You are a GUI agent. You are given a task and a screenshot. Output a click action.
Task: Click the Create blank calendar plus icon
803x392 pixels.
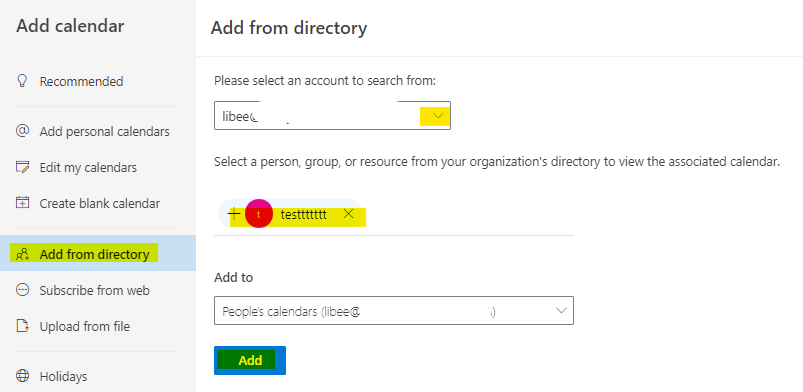coord(23,203)
